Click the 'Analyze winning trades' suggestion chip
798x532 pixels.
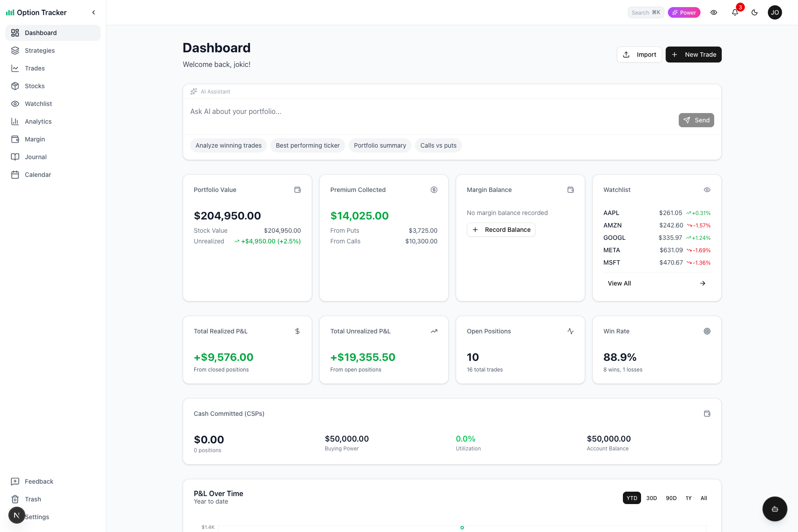point(228,145)
